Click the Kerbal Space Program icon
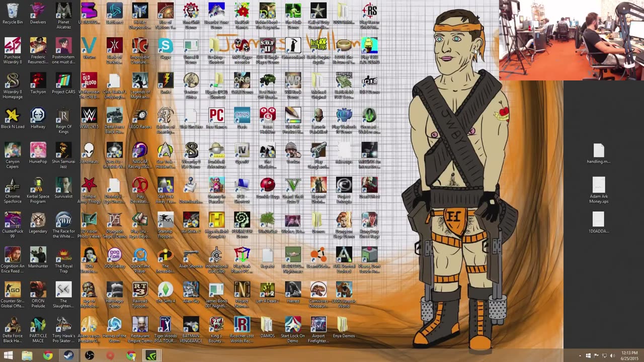The height and width of the screenshot is (362, 644). [38, 190]
